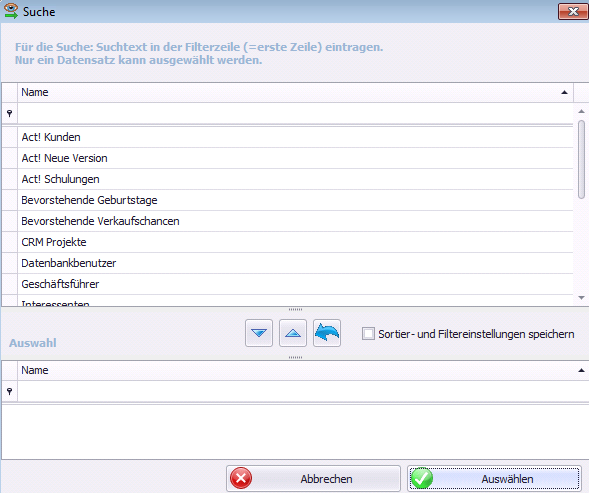589x493 pixels.
Task: Click the splitter grip below the upper list
Action: [x=295, y=309]
